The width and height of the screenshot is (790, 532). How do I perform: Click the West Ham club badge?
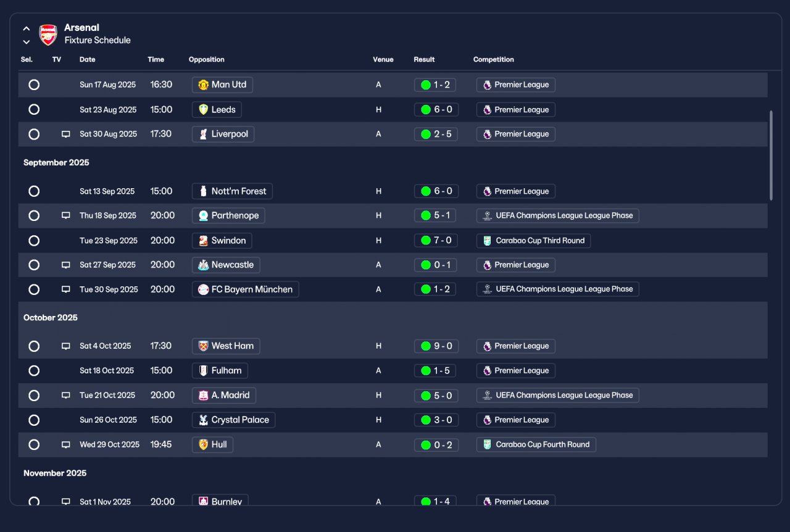(204, 346)
